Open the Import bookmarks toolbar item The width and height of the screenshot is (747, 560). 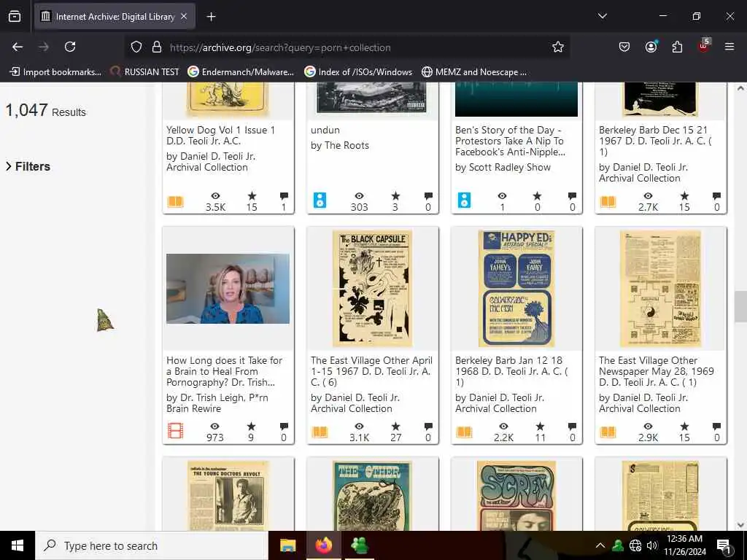pos(55,72)
